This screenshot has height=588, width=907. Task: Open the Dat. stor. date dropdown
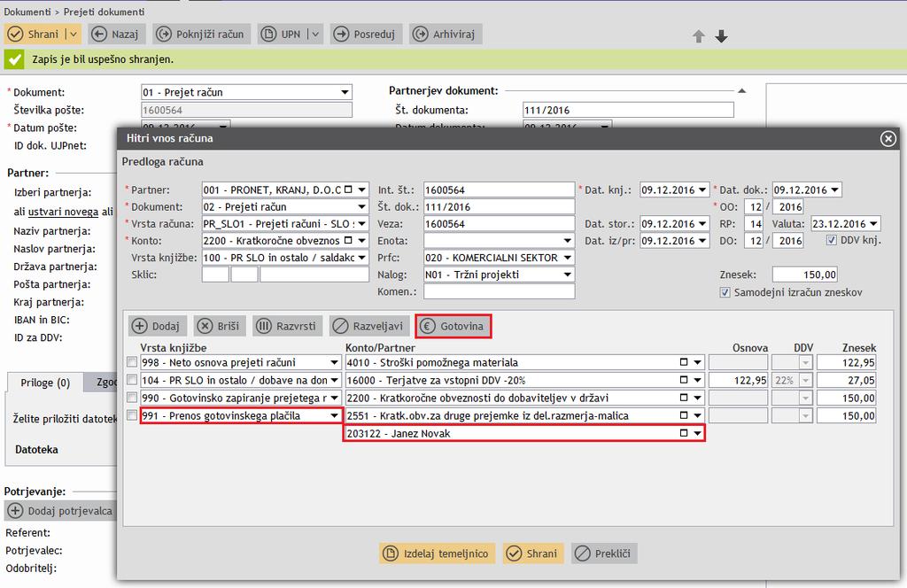[702, 224]
